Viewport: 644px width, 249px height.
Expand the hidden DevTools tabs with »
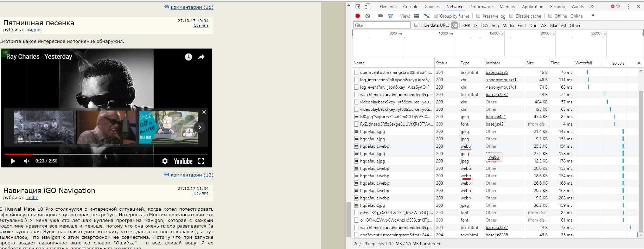coord(592,6)
